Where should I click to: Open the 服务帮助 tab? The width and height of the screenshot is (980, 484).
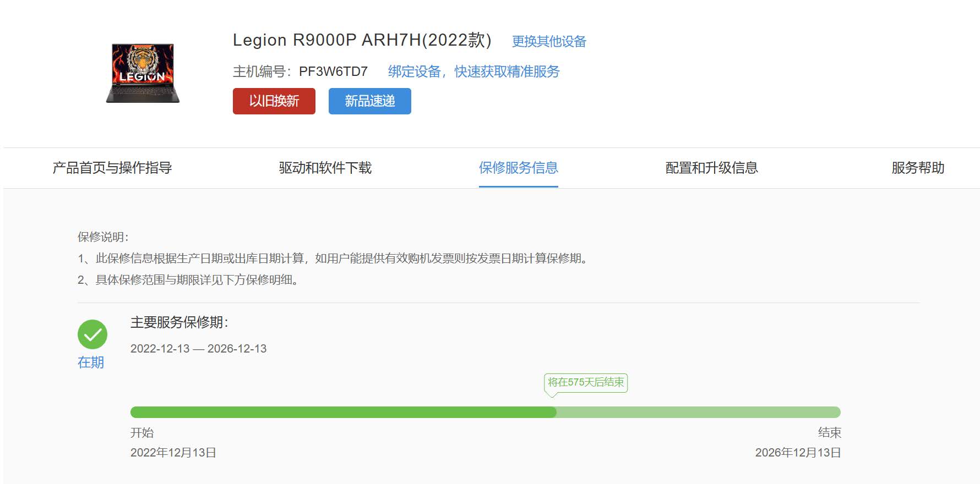pyautogui.click(x=918, y=168)
